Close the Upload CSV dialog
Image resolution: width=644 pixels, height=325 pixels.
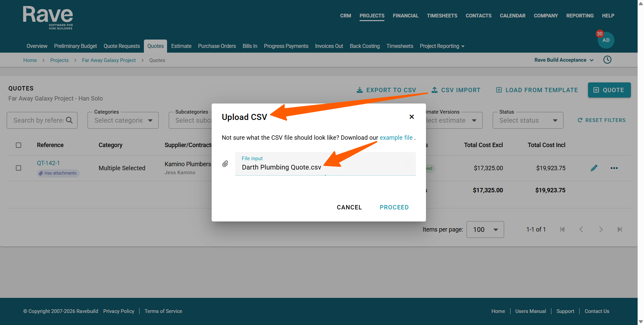[412, 117]
